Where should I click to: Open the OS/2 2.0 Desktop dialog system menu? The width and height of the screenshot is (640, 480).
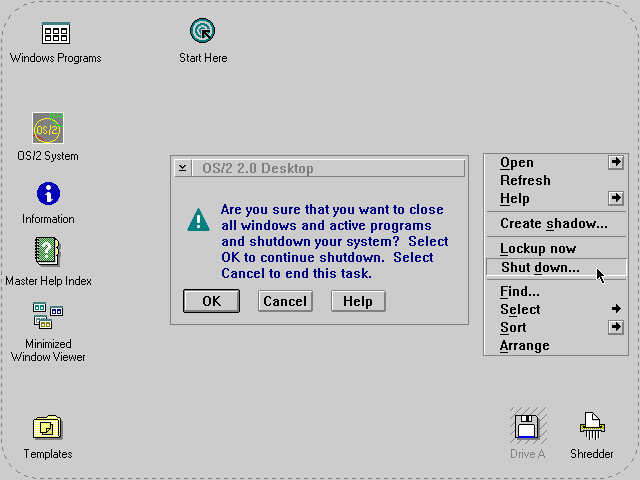click(182, 168)
